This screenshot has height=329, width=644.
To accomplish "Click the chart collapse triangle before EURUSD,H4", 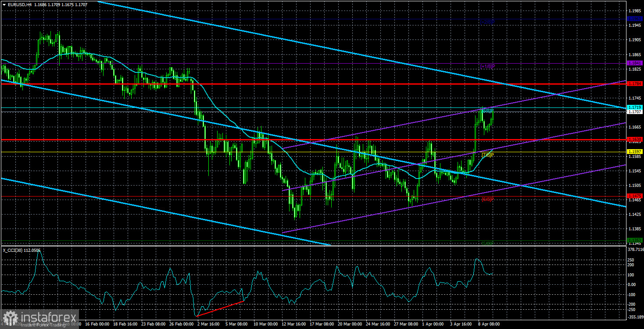I will (4, 4).
